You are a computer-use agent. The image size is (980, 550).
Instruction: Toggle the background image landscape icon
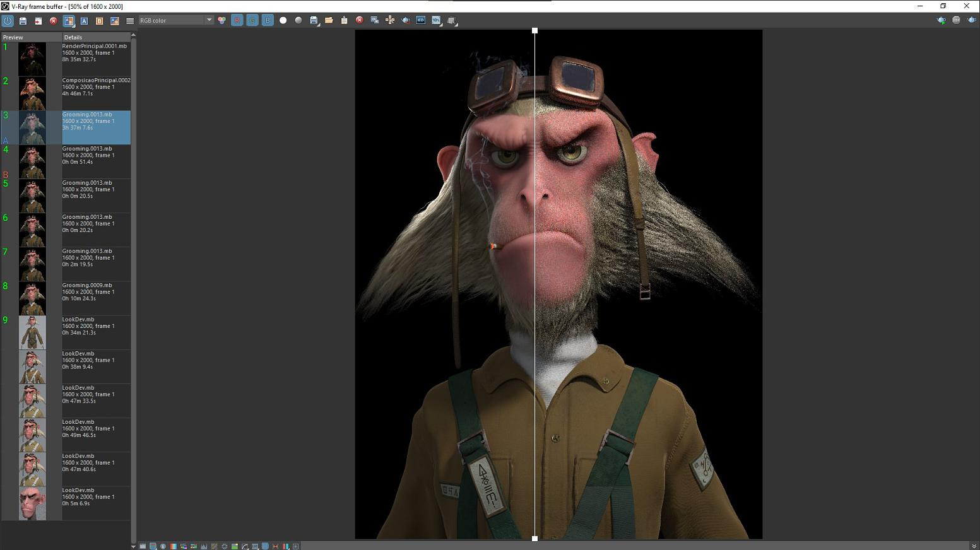pos(235,546)
